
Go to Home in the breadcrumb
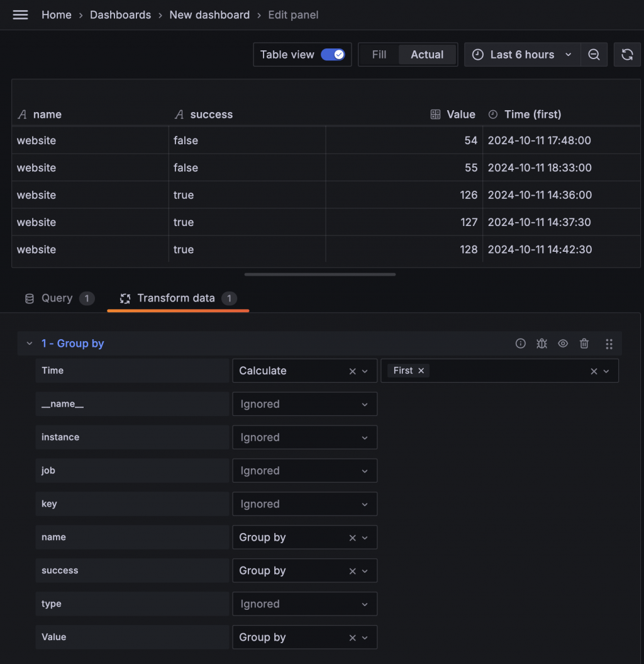56,15
